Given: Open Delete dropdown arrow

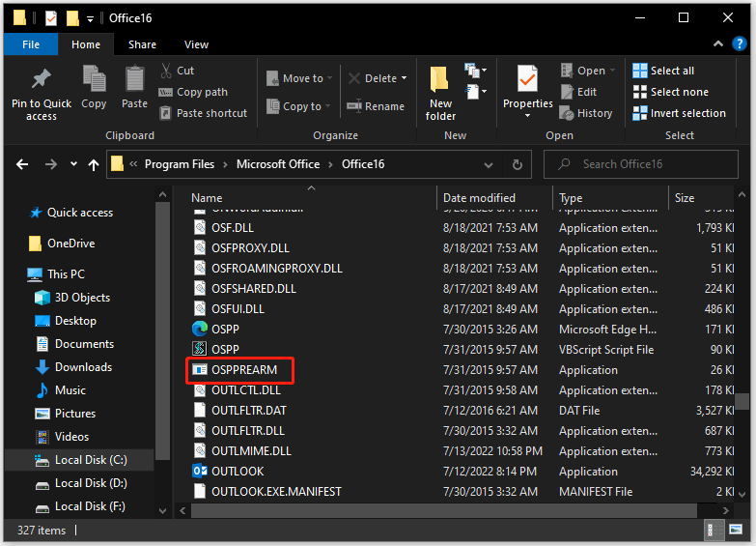Looking at the screenshot, I should click(404, 78).
